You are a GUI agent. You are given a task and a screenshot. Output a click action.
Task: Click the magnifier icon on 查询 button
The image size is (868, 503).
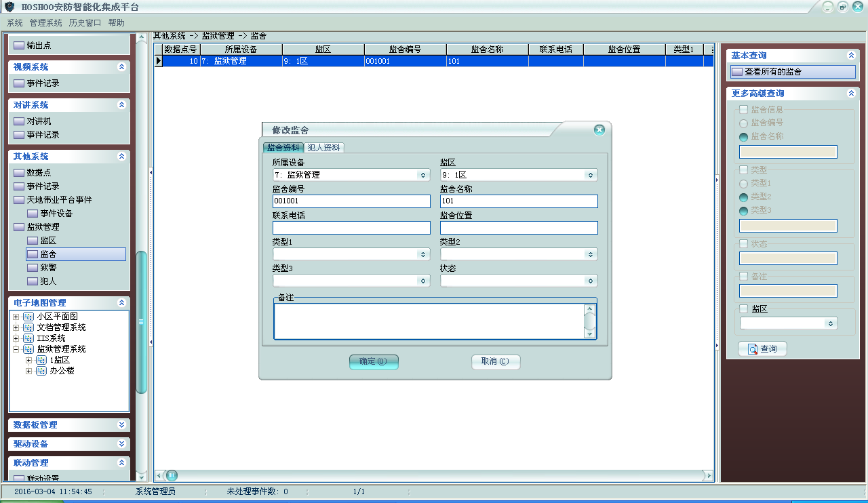pos(752,349)
